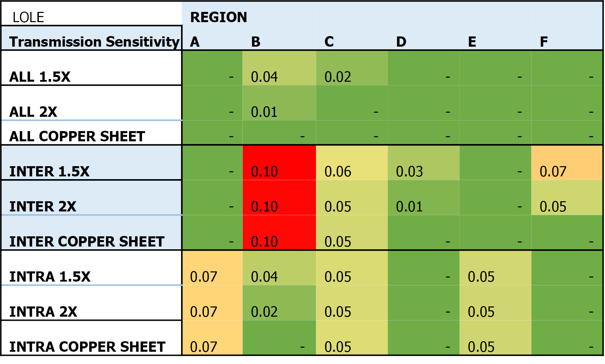This screenshot has height=364, width=605.
Task: Click the "ALL 1.5X" row label
Action: 40,77
